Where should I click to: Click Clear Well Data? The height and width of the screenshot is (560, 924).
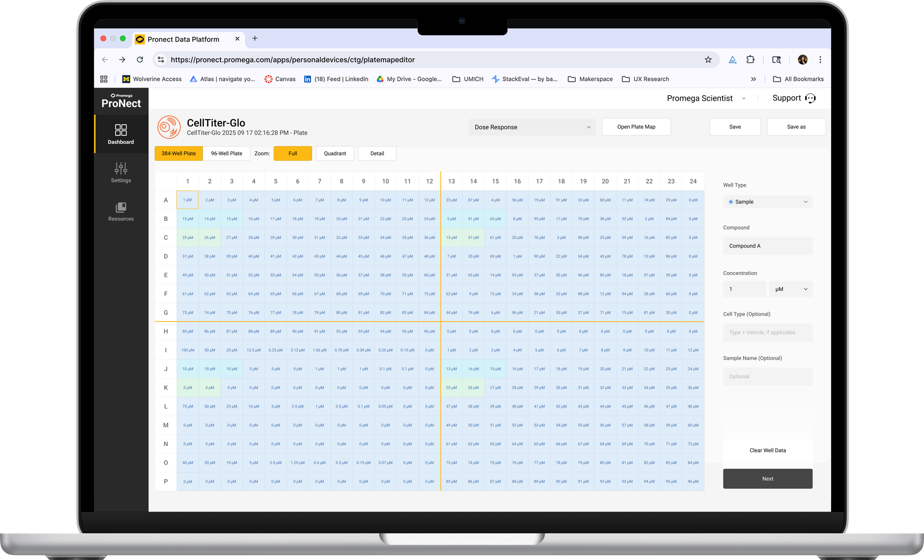point(768,450)
